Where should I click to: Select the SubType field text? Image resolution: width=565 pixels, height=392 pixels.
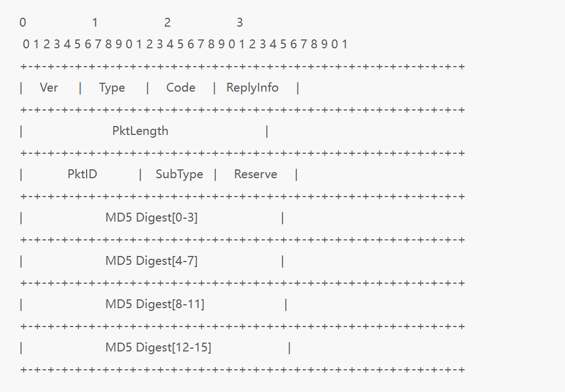[179, 174]
